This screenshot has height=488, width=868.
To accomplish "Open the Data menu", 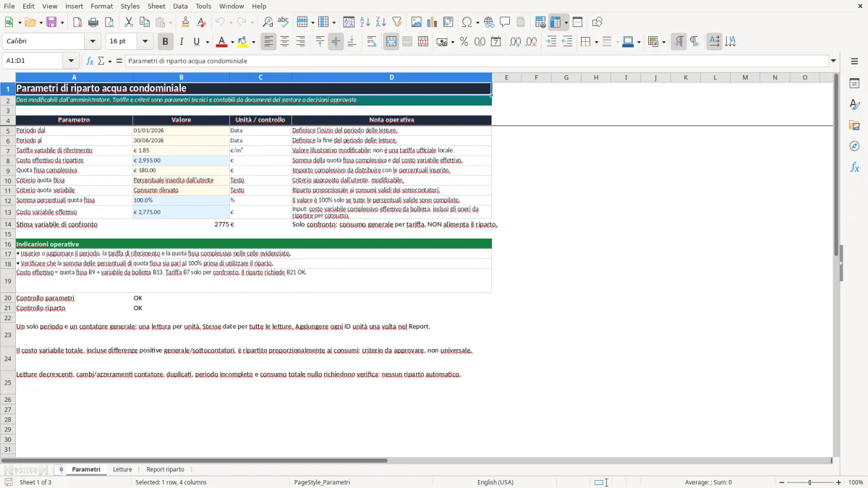I will click(180, 6).
